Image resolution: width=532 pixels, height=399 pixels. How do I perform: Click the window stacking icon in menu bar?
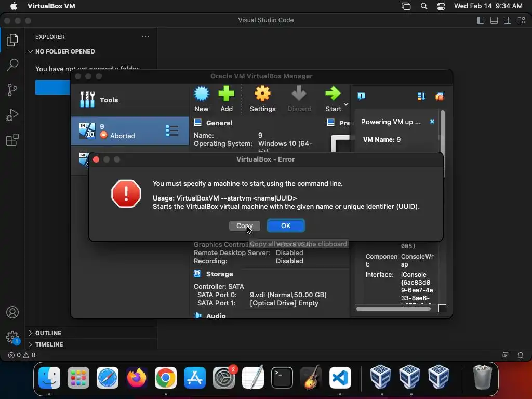(x=406, y=6)
